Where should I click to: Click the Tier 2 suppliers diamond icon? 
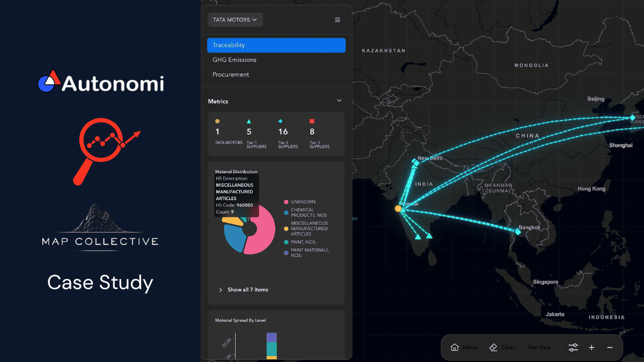click(x=280, y=121)
